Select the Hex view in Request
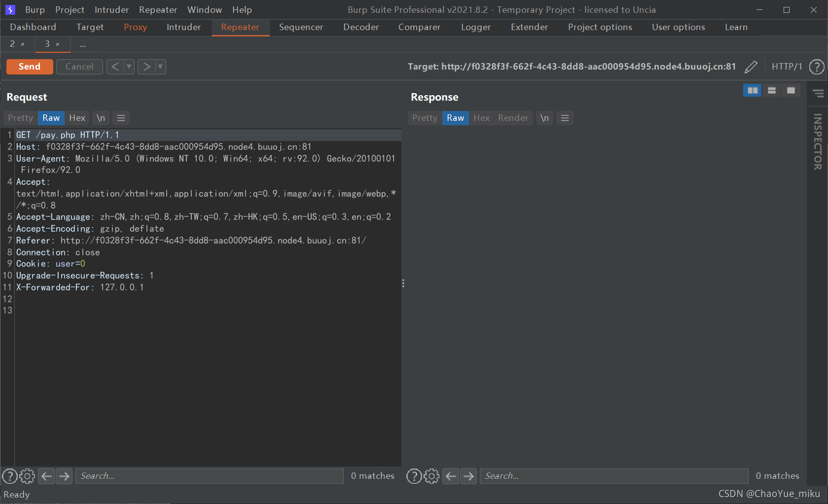 coord(77,118)
